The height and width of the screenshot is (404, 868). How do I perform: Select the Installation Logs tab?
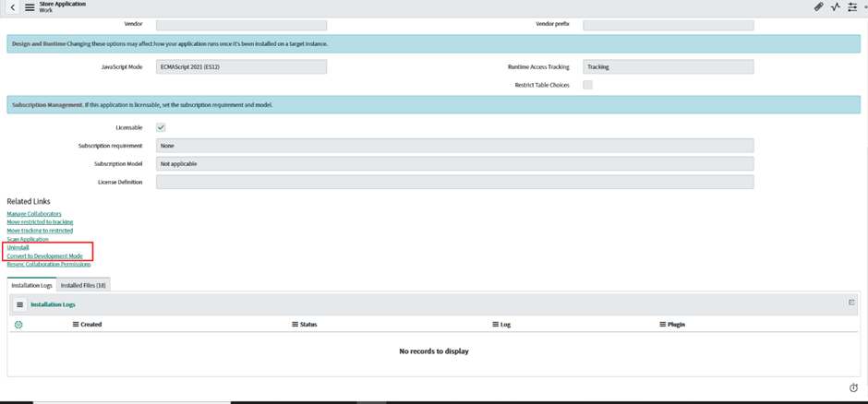click(31, 286)
